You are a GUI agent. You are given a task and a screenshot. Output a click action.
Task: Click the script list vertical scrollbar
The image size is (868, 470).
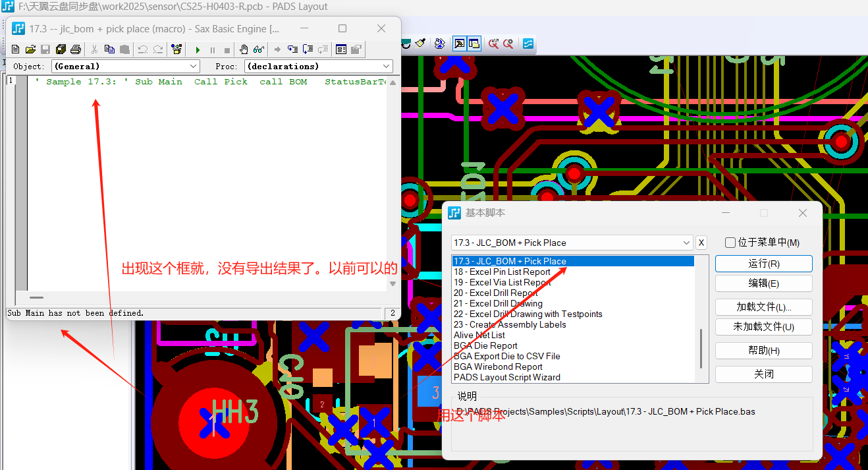tap(701, 349)
